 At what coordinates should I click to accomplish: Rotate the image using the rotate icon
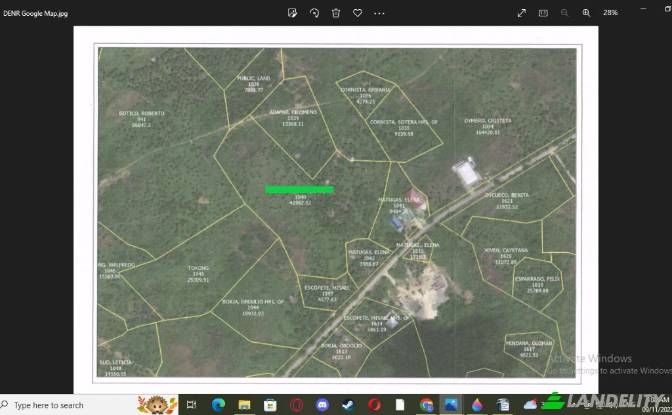[314, 13]
